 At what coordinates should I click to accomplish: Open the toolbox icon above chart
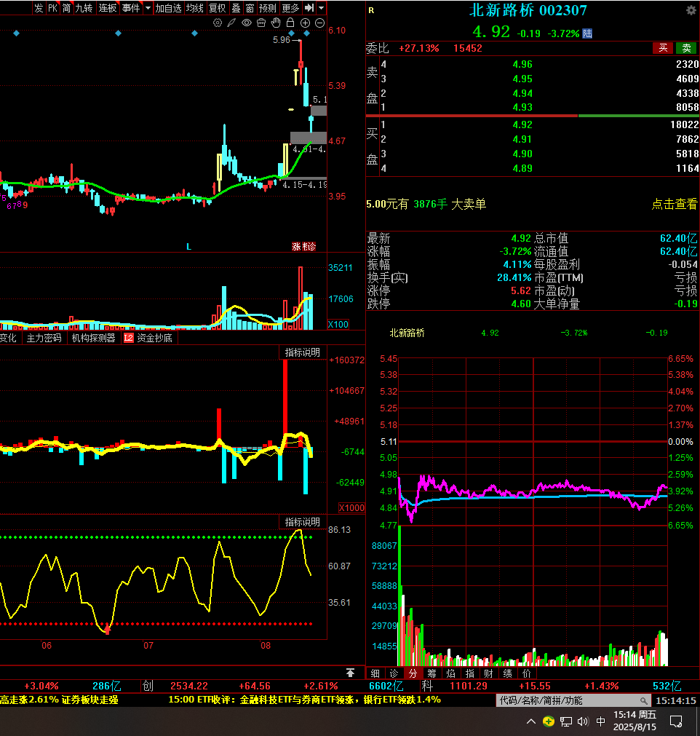click(x=261, y=23)
